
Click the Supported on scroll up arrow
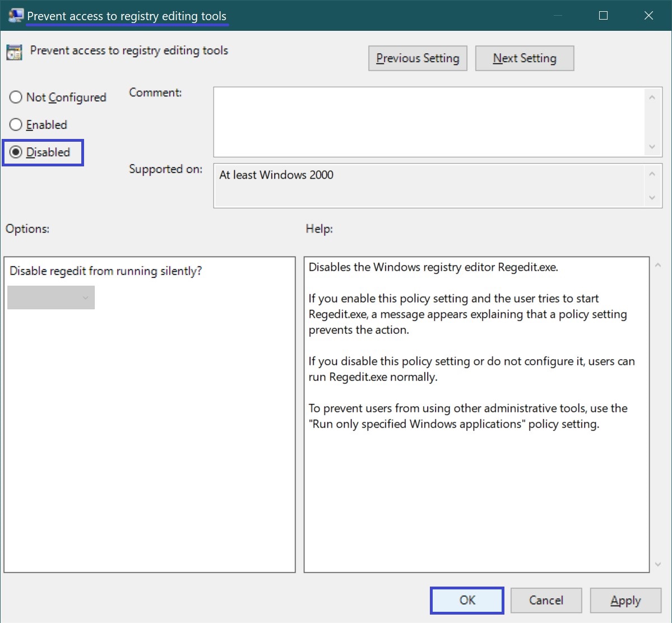coord(652,174)
